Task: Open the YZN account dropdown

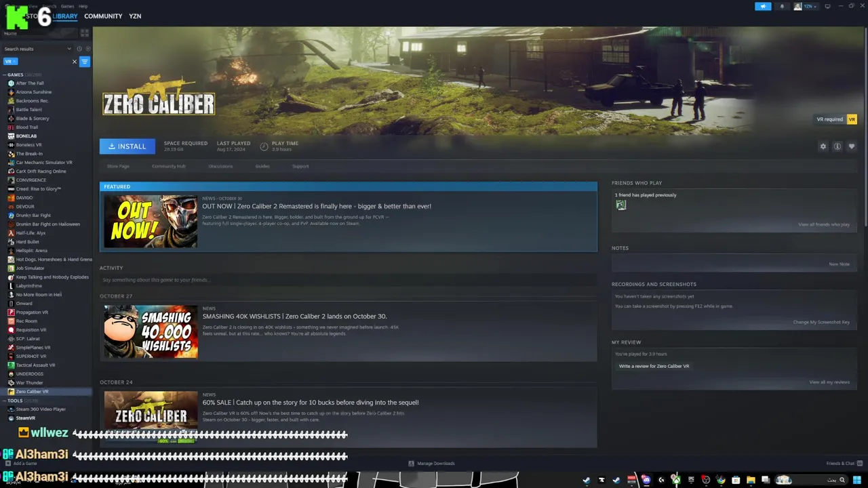Action: pos(806,6)
